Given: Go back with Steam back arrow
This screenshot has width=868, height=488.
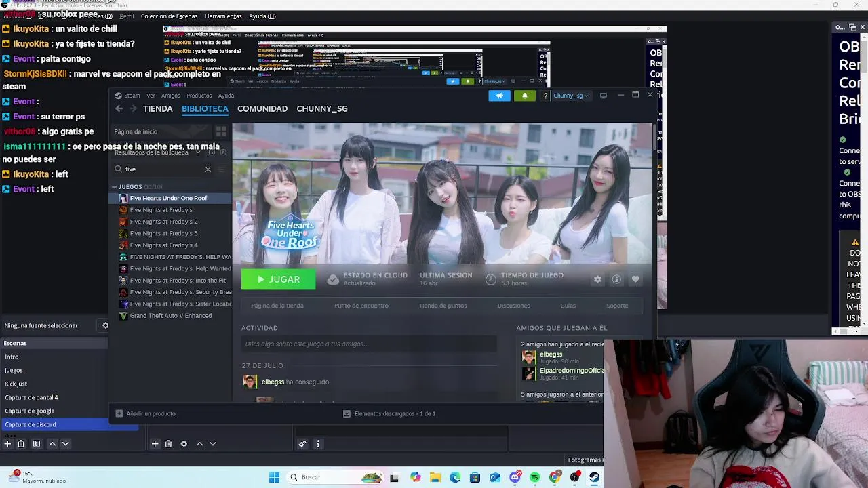Looking at the screenshot, I should (119, 108).
